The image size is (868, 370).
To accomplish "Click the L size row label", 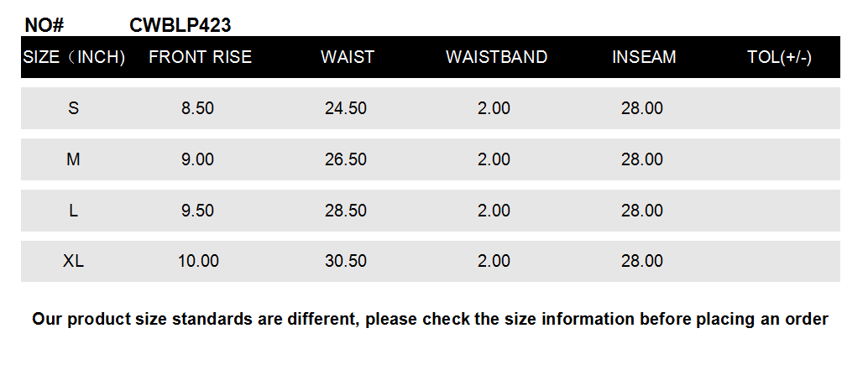I will (x=74, y=211).
